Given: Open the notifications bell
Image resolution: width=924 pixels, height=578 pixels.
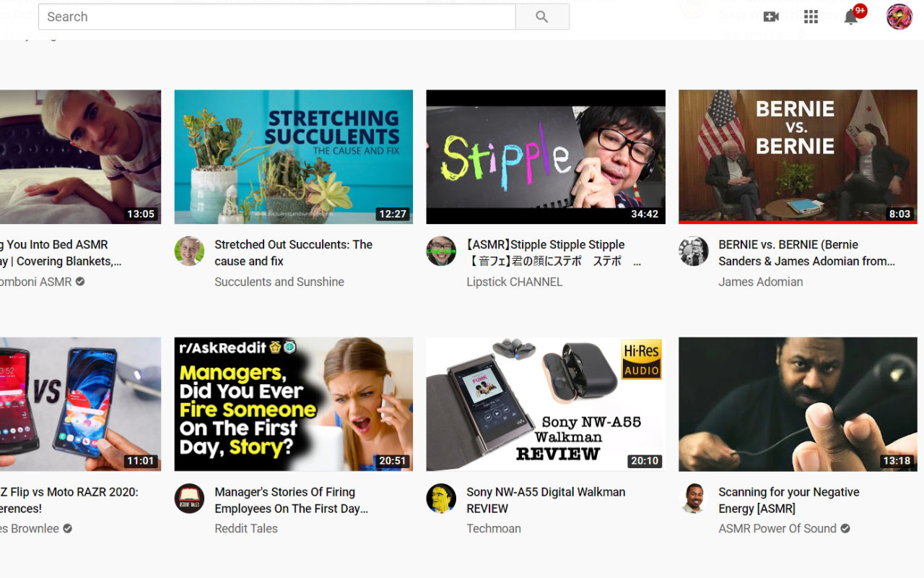Looking at the screenshot, I should coord(851,17).
